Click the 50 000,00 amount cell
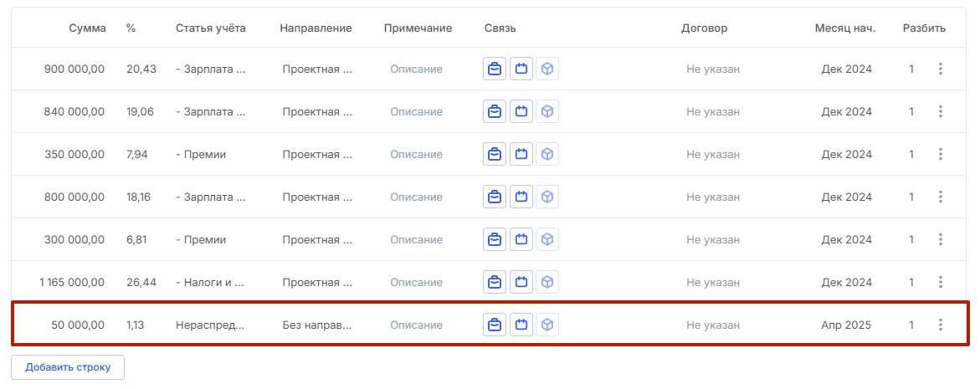Image resolution: width=980 pixels, height=389 pixels. (78, 325)
